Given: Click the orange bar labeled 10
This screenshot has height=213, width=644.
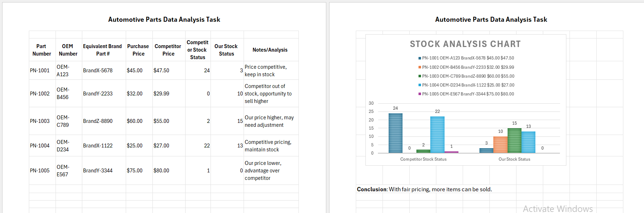Looking at the screenshot, I should pos(500,144).
